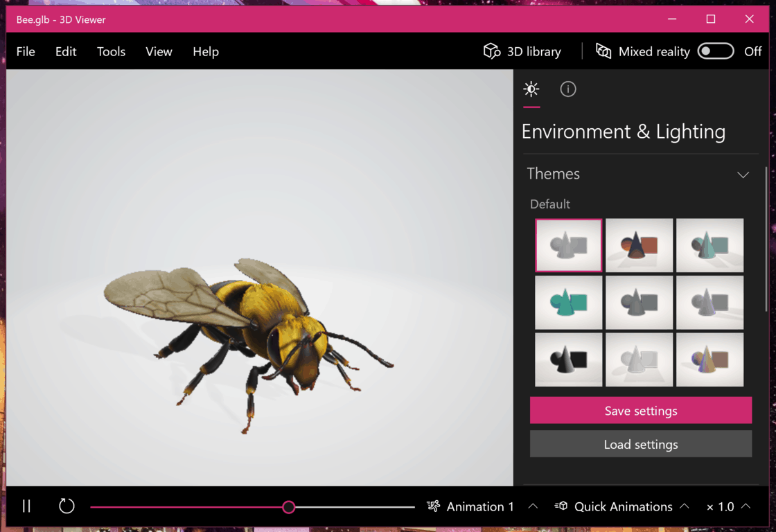Open the View menu

(159, 51)
